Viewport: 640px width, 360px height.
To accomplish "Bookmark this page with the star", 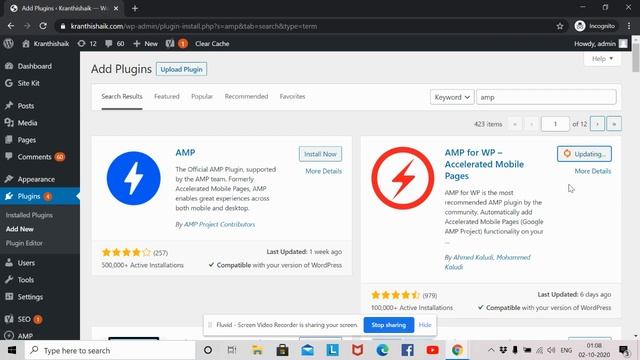I will [x=560, y=26].
